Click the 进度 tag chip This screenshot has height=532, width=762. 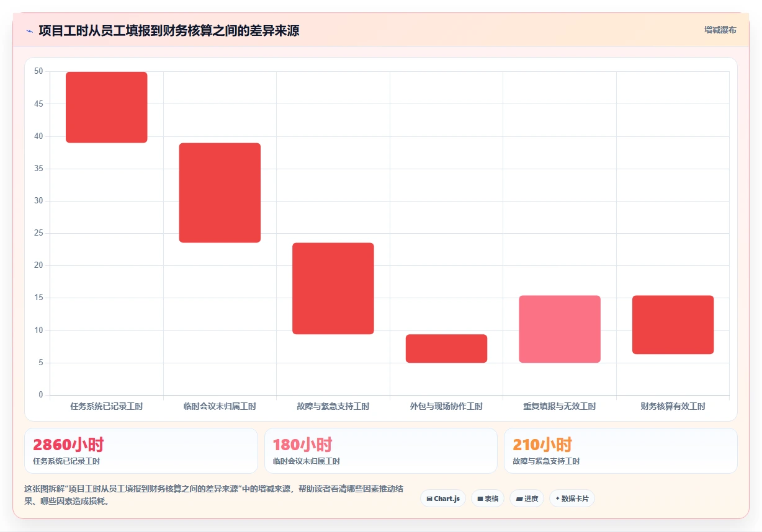coord(527,499)
